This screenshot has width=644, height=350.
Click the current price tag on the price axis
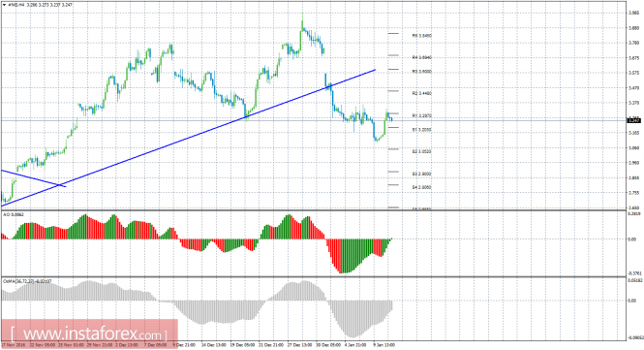634,120
